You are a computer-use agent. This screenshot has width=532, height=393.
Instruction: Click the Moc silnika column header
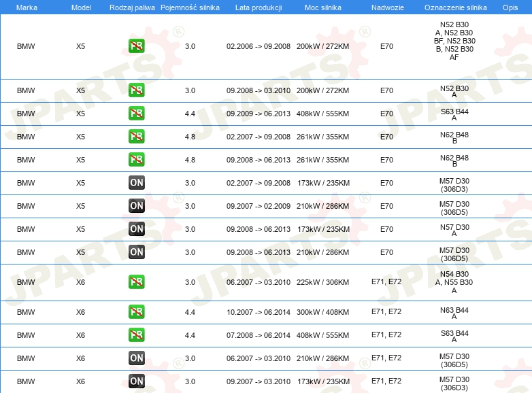point(322,7)
